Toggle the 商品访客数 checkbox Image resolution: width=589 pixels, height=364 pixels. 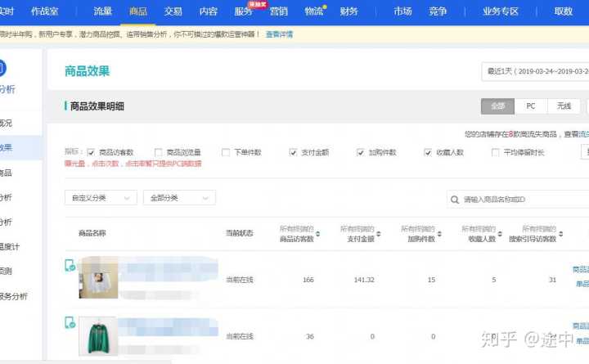(x=91, y=152)
